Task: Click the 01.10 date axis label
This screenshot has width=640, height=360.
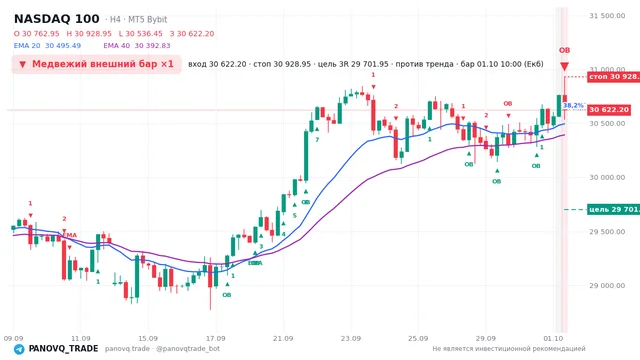Action: coord(553,339)
